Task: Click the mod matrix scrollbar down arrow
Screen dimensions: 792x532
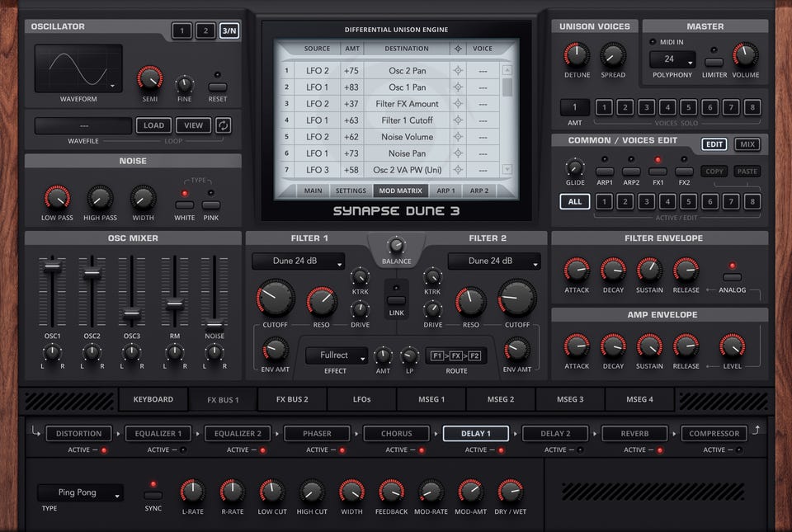Action: click(x=507, y=170)
